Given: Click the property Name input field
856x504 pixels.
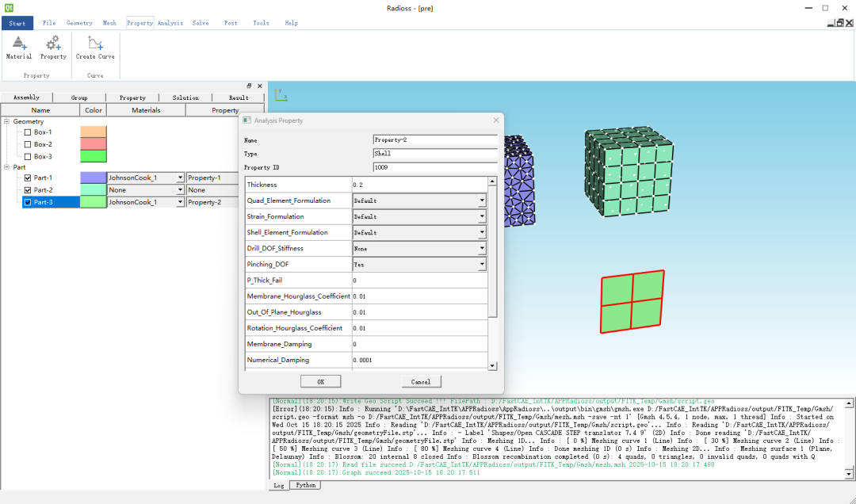Looking at the screenshot, I should click(435, 139).
